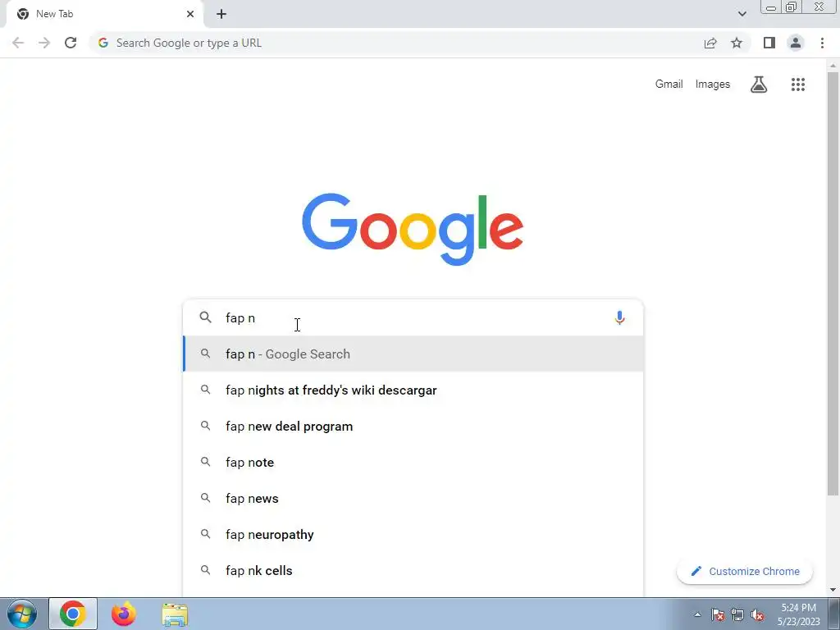The width and height of the screenshot is (840, 630).
Task: Open the Windows Start menu
Action: [x=22, y=614]
